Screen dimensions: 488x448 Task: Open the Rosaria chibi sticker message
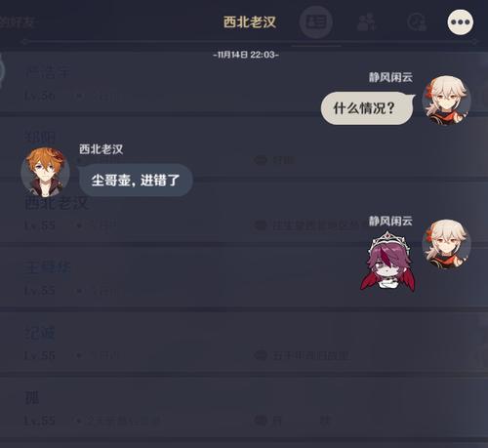387,262
